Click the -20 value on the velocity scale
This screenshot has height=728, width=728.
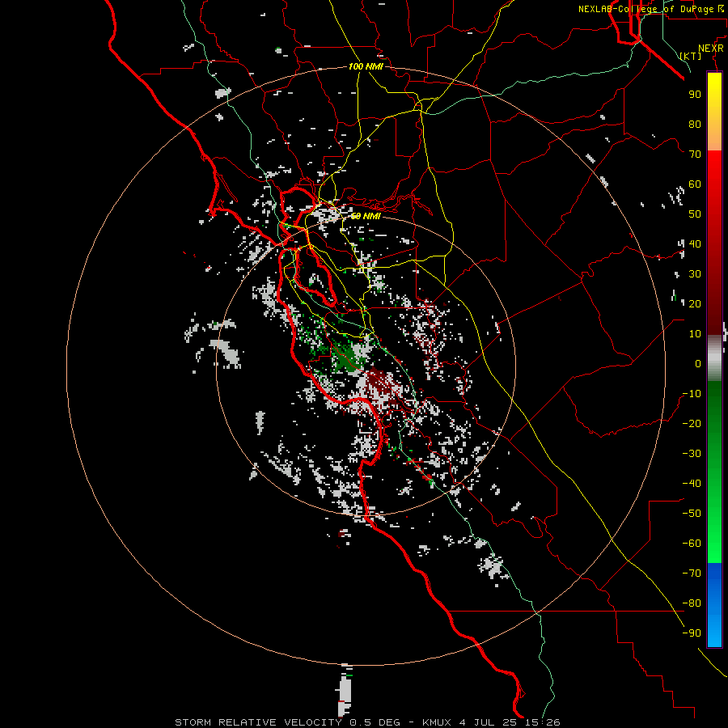tap(692, 423)
